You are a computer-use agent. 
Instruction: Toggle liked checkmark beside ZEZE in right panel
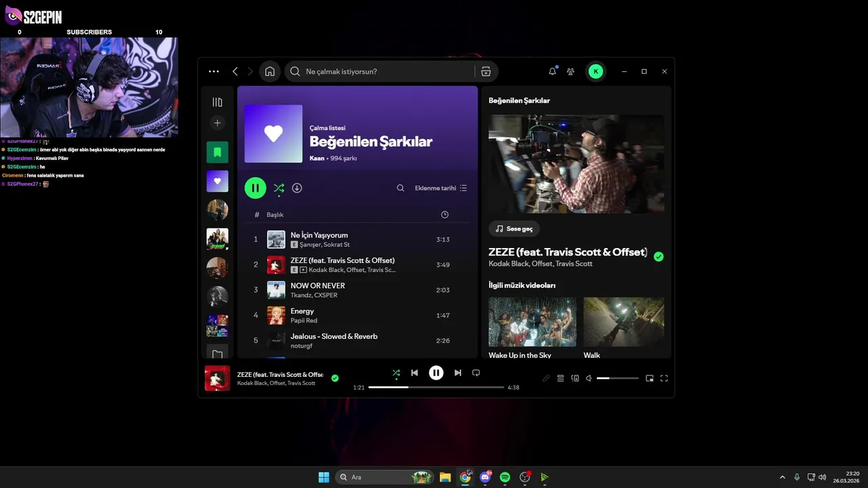[658, 256]
